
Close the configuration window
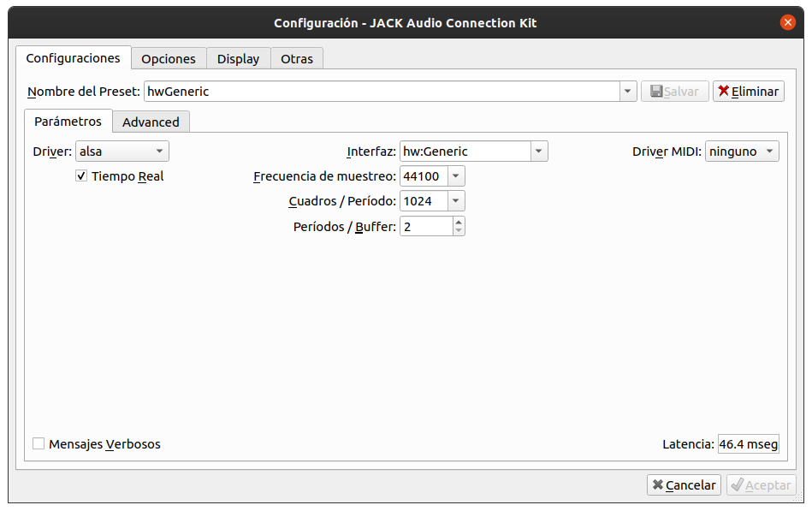coord(788,22)
